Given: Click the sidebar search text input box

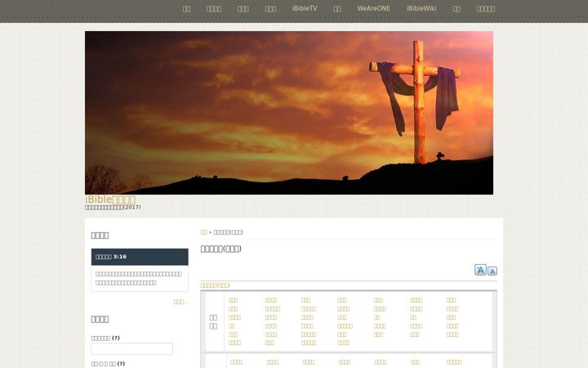Looking at the screenshot, I should (132, 348).
